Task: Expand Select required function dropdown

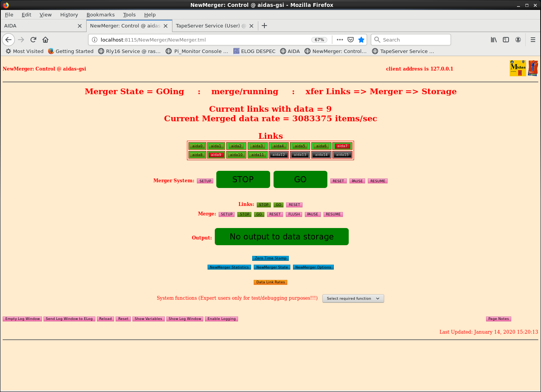Action: pyautogui.click(x=353, y=299)
